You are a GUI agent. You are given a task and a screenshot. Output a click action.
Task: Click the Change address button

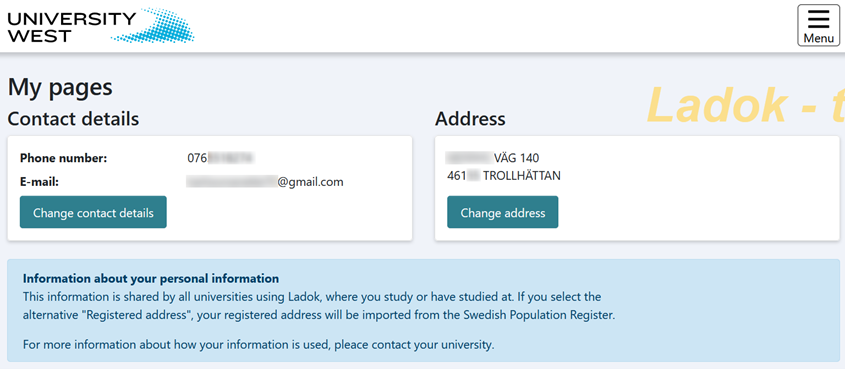tap(503, 212)
